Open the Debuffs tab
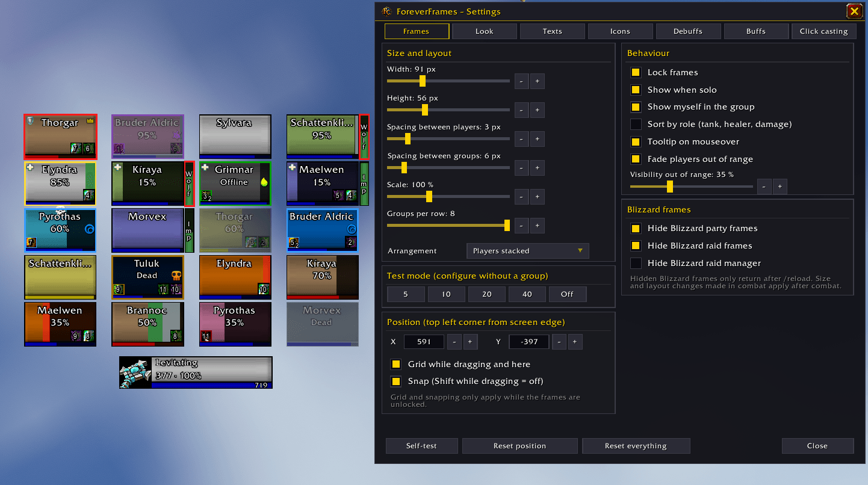This screenshot has height=485, width=868. coord(688,31)
